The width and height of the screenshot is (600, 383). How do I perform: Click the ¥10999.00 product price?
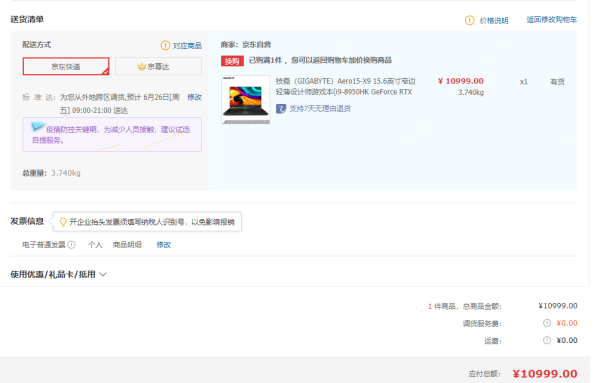[461, 81]
